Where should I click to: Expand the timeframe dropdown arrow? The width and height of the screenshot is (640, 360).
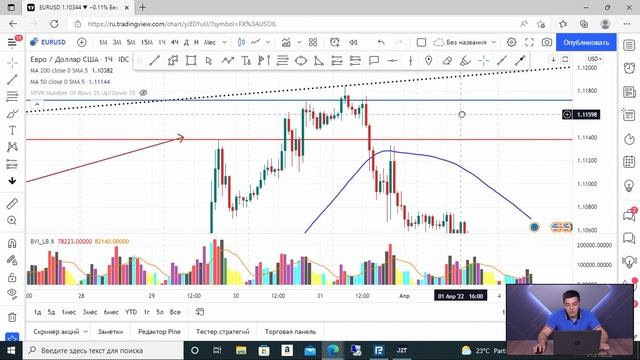(x=224, y=42)
